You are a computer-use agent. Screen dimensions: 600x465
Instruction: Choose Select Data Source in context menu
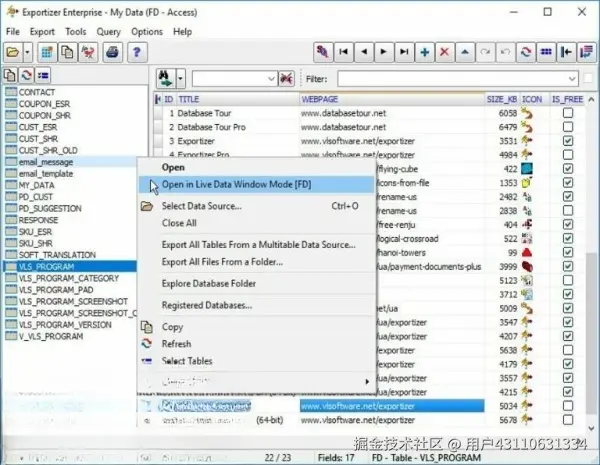(x=256, y=206)
